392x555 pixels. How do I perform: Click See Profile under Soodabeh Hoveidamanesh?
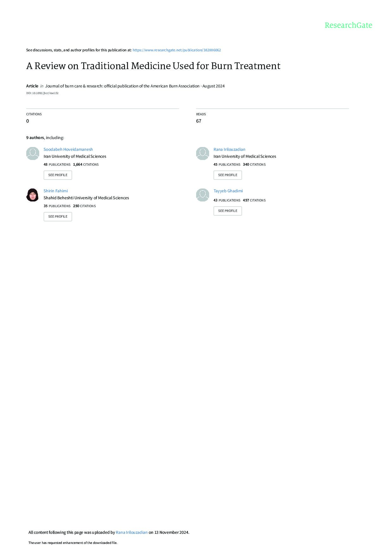pyautogui.click(x=58, y=175)
